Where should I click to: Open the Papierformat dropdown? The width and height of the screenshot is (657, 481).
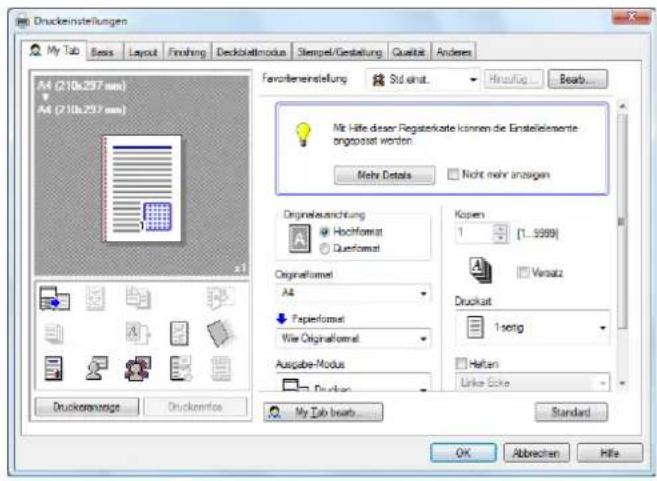point(354,338)
